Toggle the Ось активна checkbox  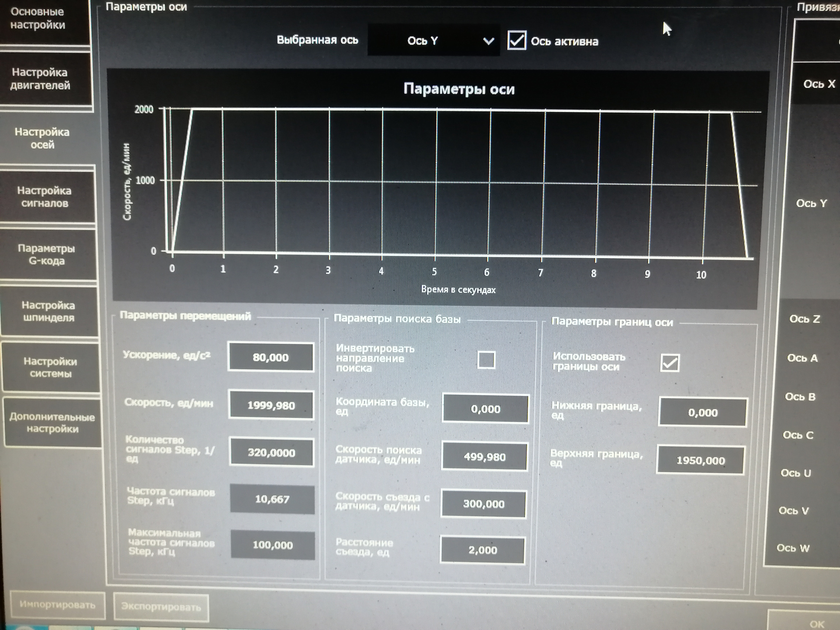pyautogui.click(x=517, y=41)
